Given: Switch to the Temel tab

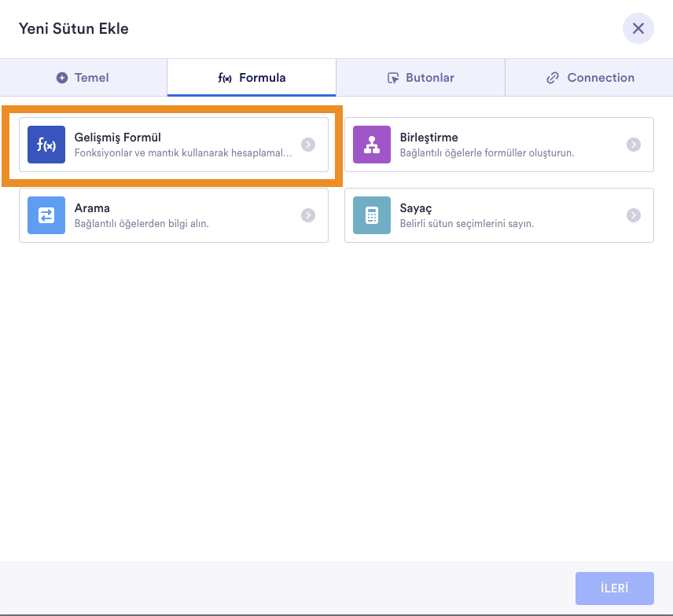Looking at the screenshot, I should (x=83, y=78).
